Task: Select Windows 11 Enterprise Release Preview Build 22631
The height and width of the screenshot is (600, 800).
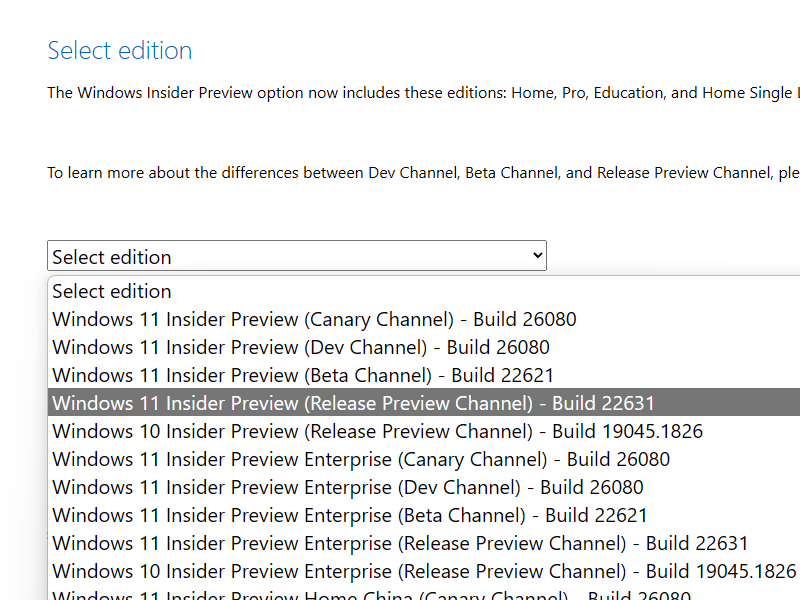Action: (400, 543)
